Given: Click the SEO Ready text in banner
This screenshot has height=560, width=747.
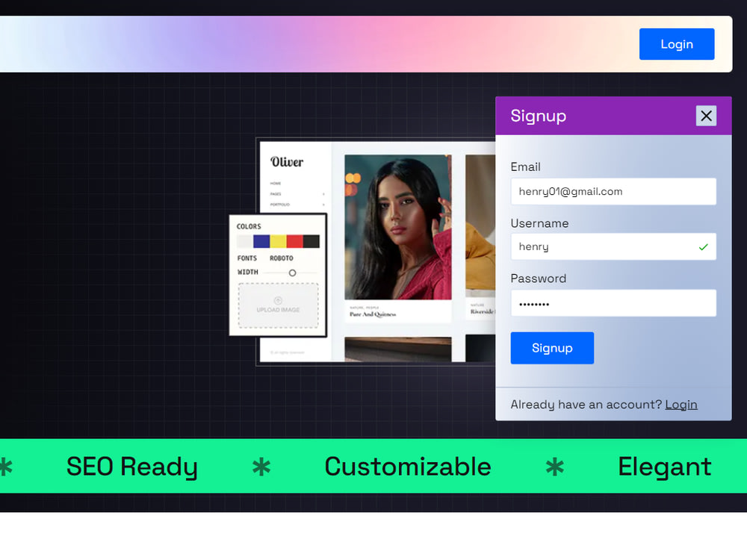Looking at the screenshot, I should (132, 466).
